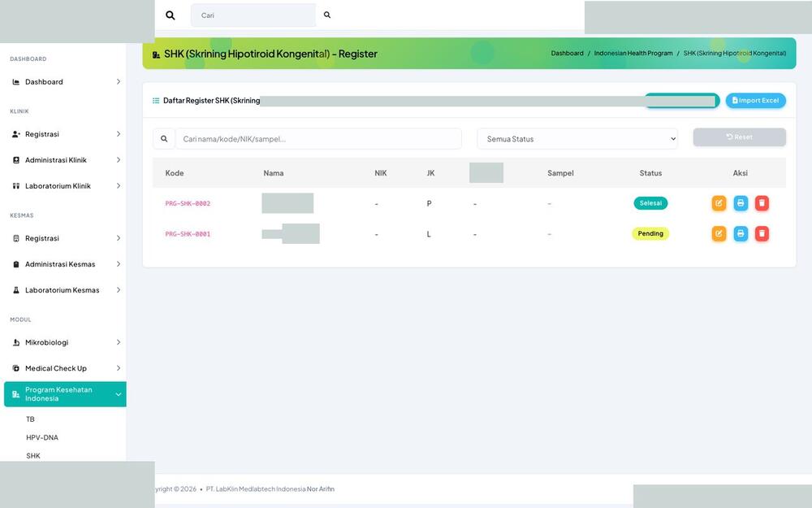Delete record PRG-SHK-0002 using red trash icon
Image resolution: width=812 pixels, height=508 pixels.
pyautogui.click(x=762, y=203)
